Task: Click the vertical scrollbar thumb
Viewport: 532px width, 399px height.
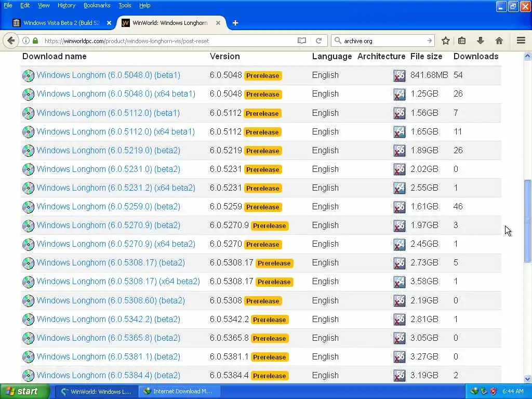Action: pos(527,221)
